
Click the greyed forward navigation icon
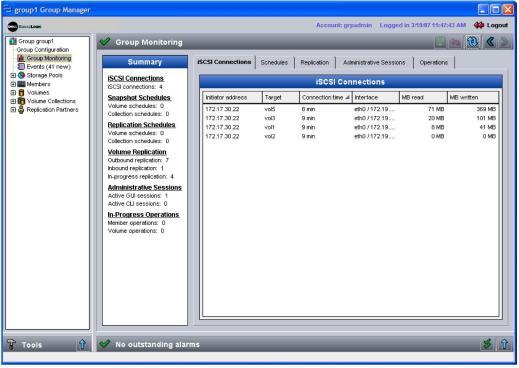[x=505, y=42]
